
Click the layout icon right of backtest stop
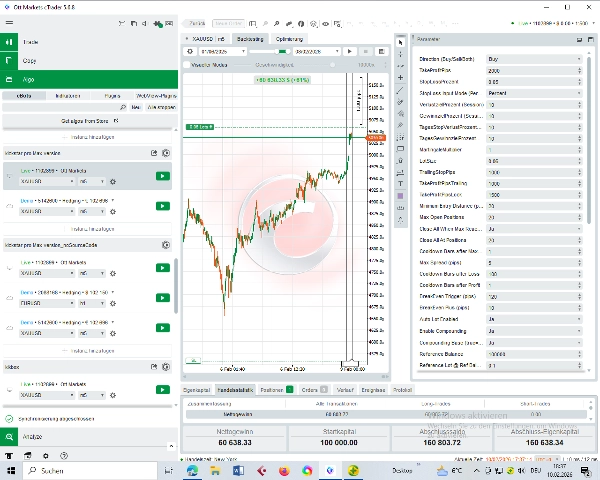(x=381, y=51)
